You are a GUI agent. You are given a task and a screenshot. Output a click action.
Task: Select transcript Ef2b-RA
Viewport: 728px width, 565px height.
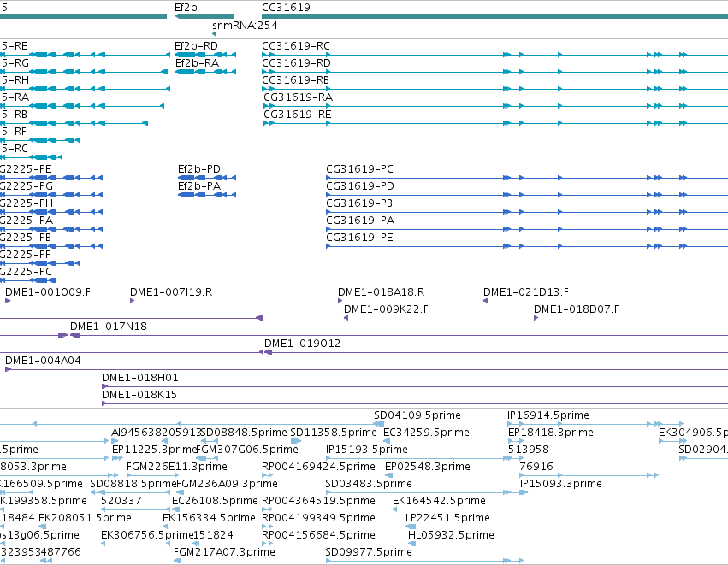coord(197,63)
